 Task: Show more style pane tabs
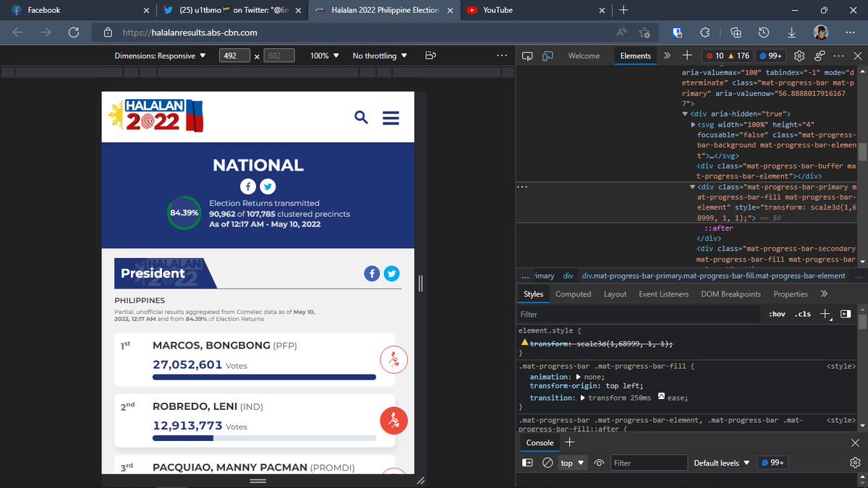pyautogui.click(x=824, y=294)
